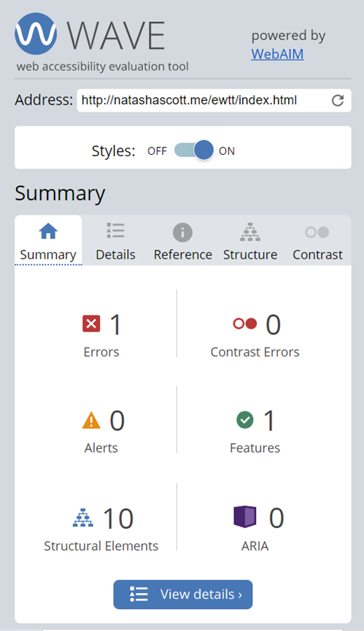The image size is (364, 631).
Task: Click the 'Structural Elements' label text
Action: pyautogui.click(x=101, y=546)
